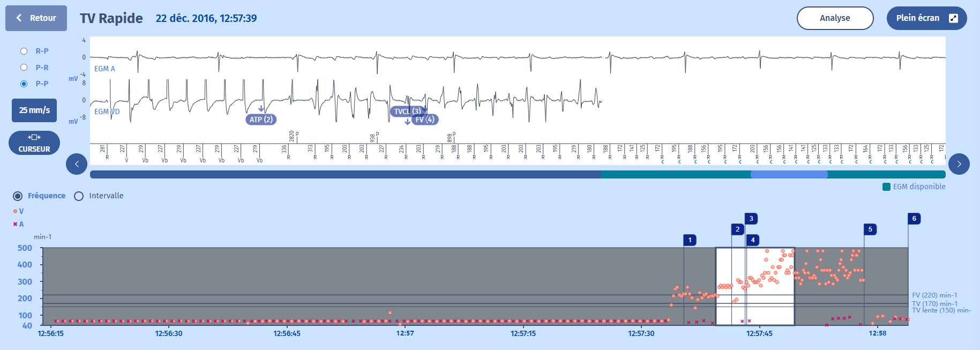The width and height of the screenshot is (980, 350).
Task: Change the 25 mm/s sweep speed
Action: (x=34, y=110)
